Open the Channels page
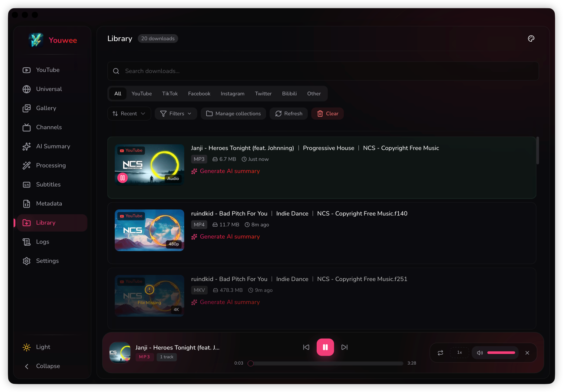This screenshot has width=563, height=392. (x=52, y=127)
